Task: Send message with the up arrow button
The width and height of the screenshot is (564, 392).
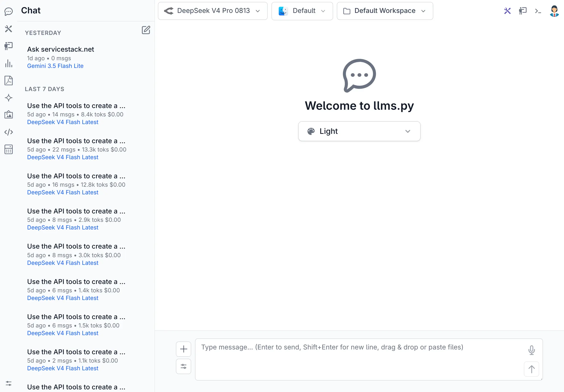Action: click(x=531, y=369)
